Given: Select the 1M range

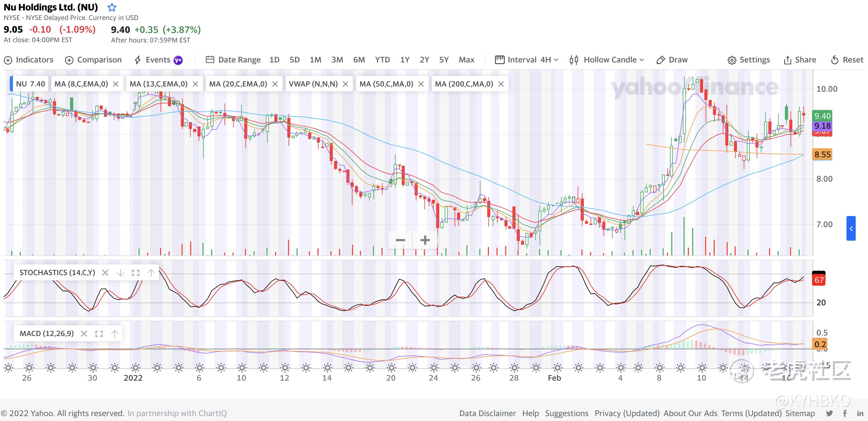Looking at the screenshot, I should pyautogui.click(x=315, y=60).
